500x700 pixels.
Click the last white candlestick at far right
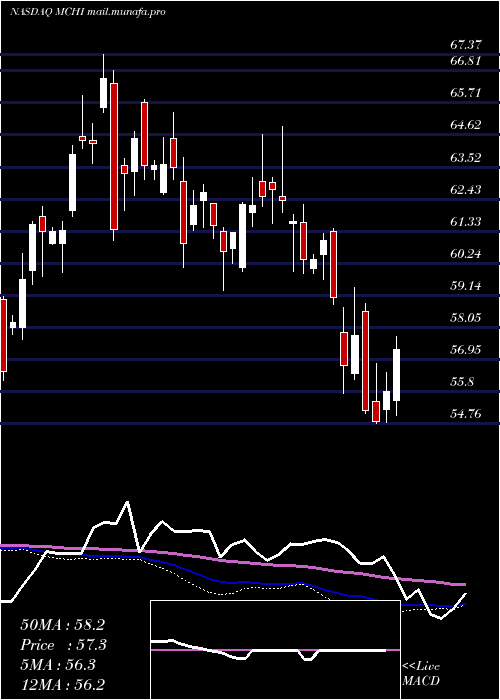(396, 375)
